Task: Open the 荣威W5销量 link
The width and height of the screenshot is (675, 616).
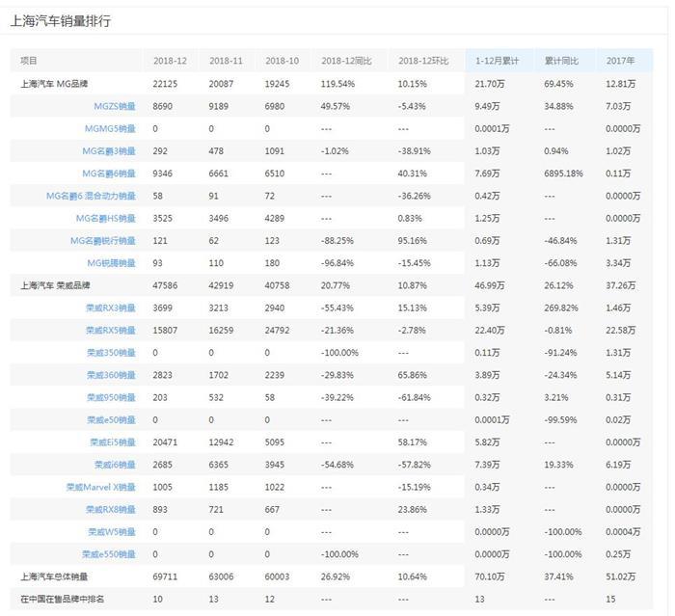Action: point(112,531)
